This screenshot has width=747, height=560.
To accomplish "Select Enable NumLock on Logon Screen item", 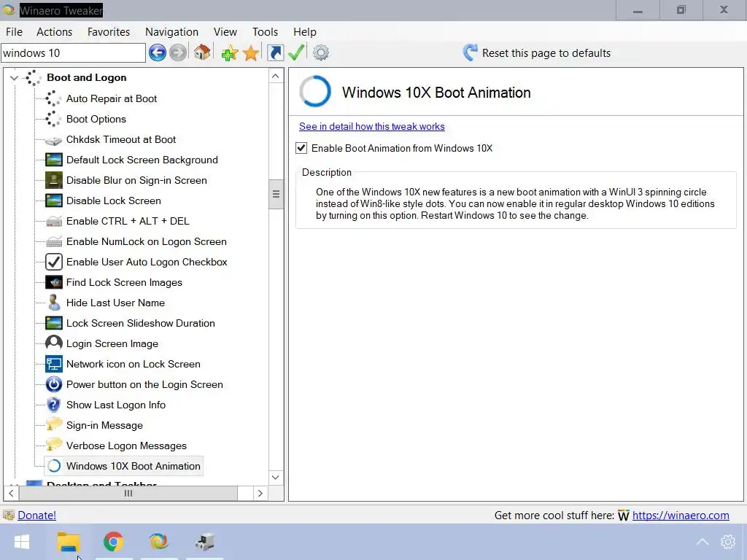I will [146, 242].
